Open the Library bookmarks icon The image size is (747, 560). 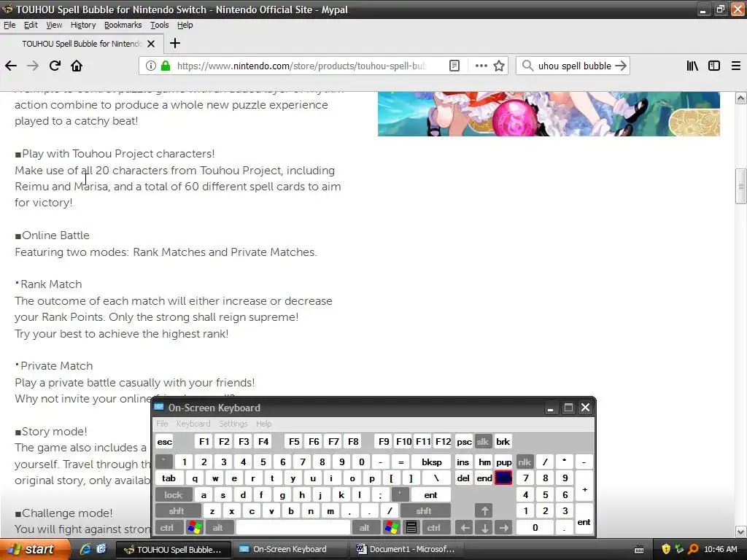click(692, 66)
